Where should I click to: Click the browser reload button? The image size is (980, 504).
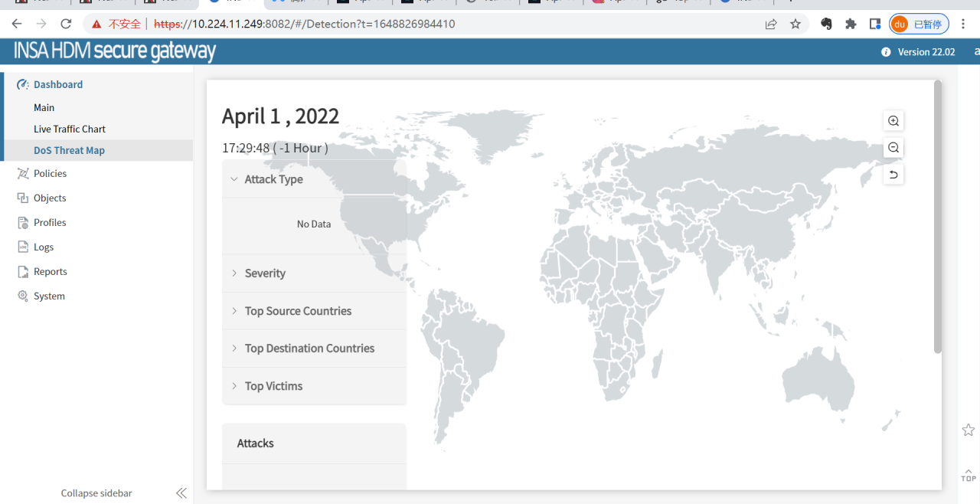click(x=66, y=24)
